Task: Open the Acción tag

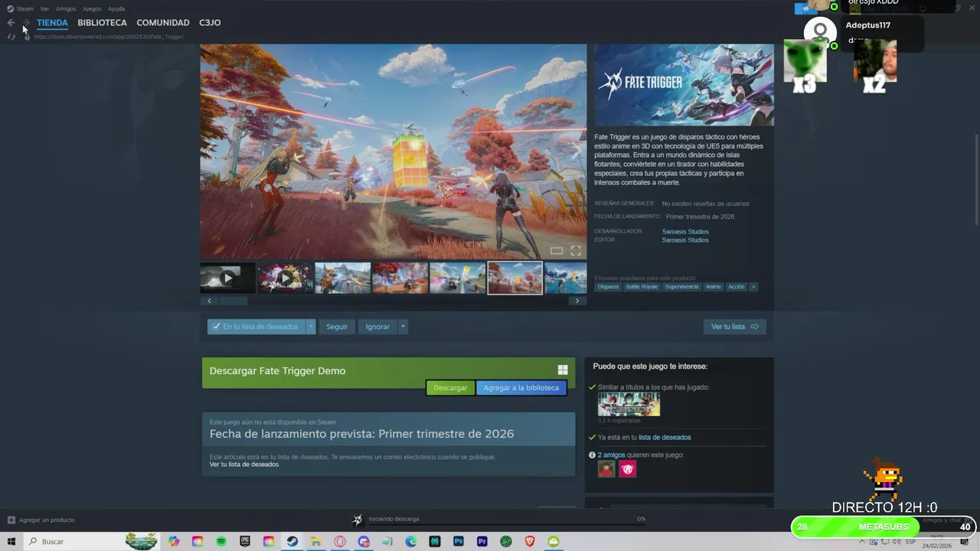Action: [x=737, y=287]
